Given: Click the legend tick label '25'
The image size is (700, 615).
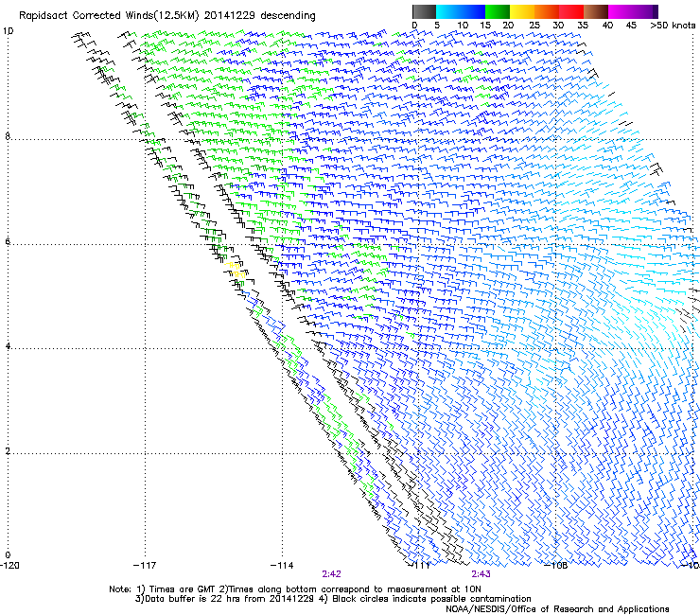Looking at the screenshot, I should [x=534, y=26].
